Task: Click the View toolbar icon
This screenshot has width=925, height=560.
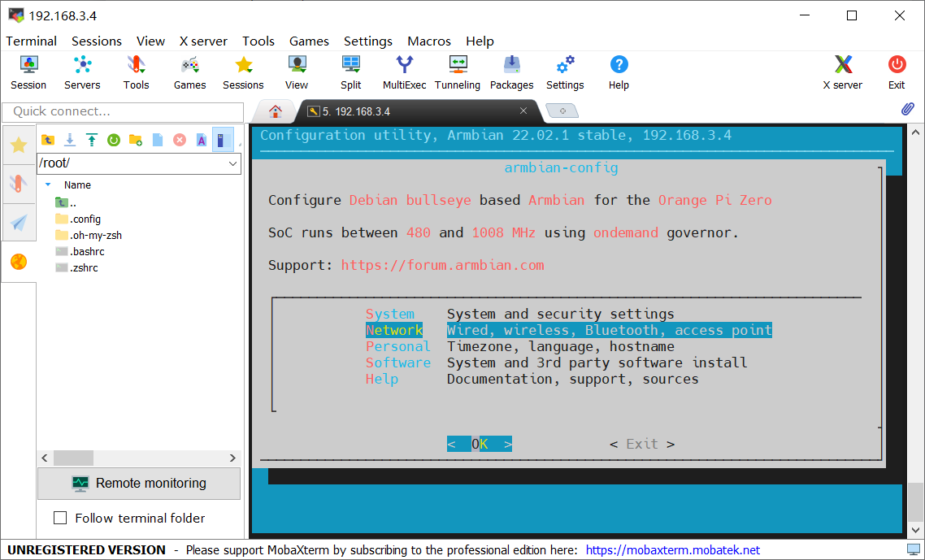Action: (x=297, y=72)
